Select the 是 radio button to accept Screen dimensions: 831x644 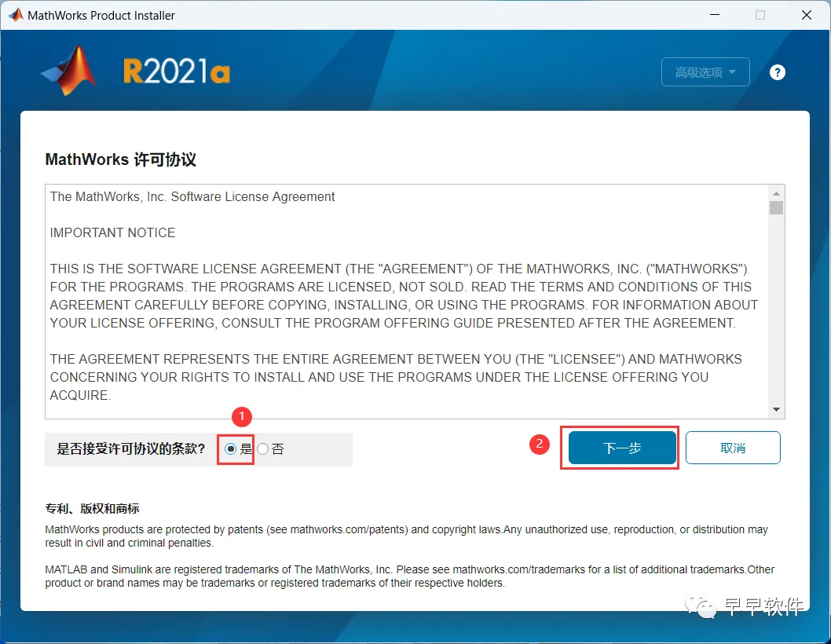tap(231, 449)
